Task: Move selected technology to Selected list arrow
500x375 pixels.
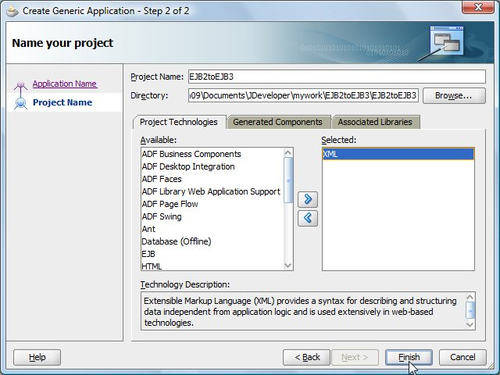Action: 307,199
